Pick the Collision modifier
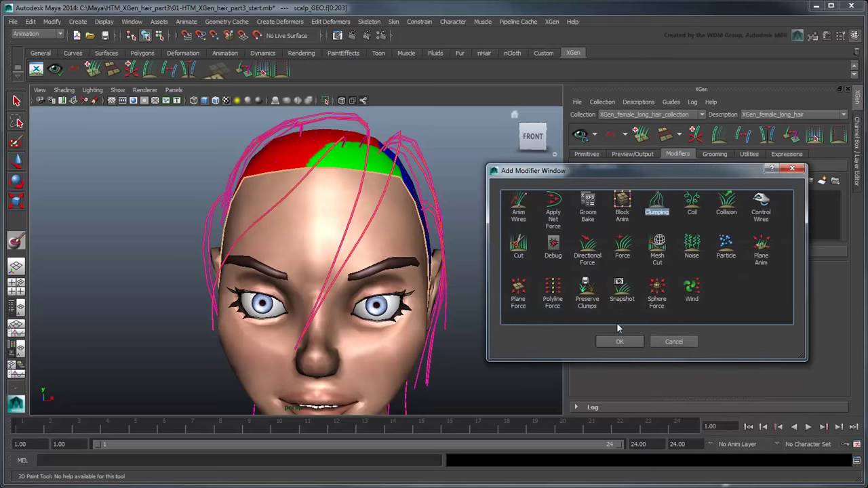The height and width of the screenshot is (488, 868). (x=726, y=204)
